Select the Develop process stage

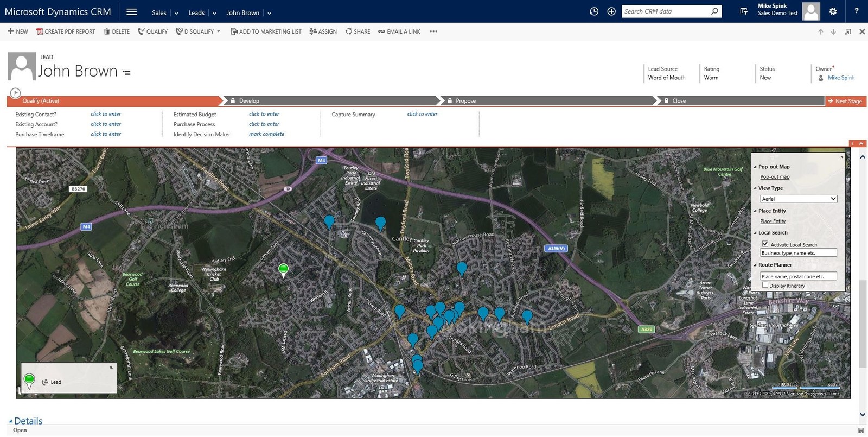[331, 100]
